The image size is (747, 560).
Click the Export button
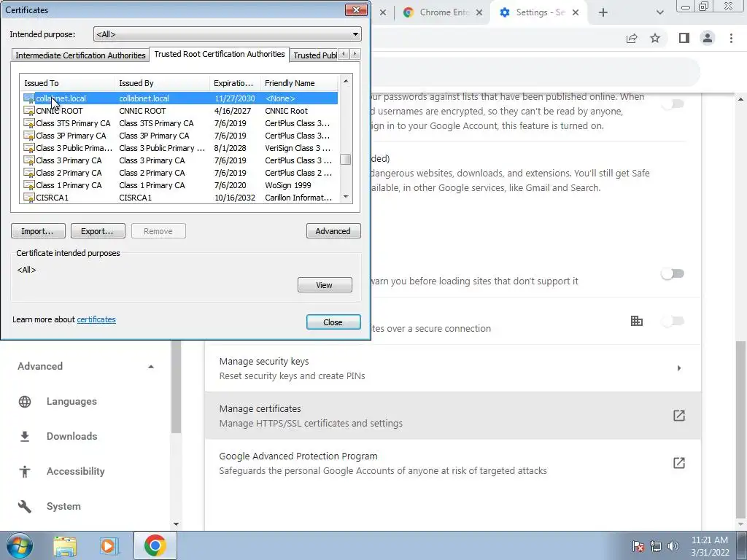click(98, 231)
